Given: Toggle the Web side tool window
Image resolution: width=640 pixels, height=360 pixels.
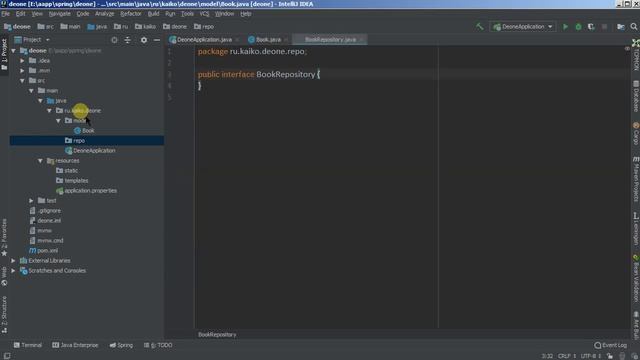Looking at the screenshot, I should (x=4, y=276).
